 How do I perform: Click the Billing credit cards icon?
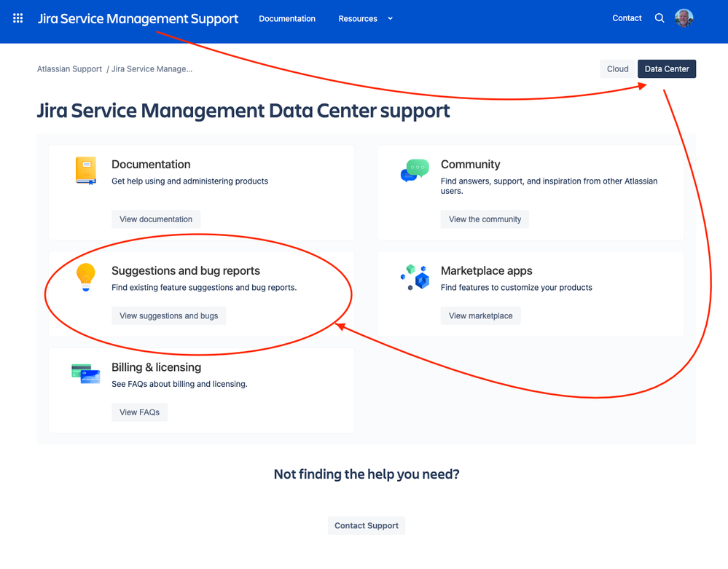(x=86, y=374)
